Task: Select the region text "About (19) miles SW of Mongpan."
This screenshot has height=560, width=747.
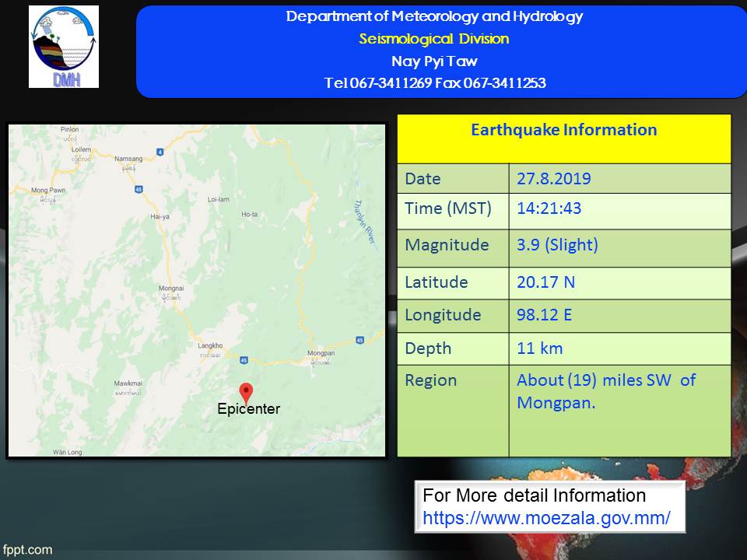Action: tap(606, 391)
